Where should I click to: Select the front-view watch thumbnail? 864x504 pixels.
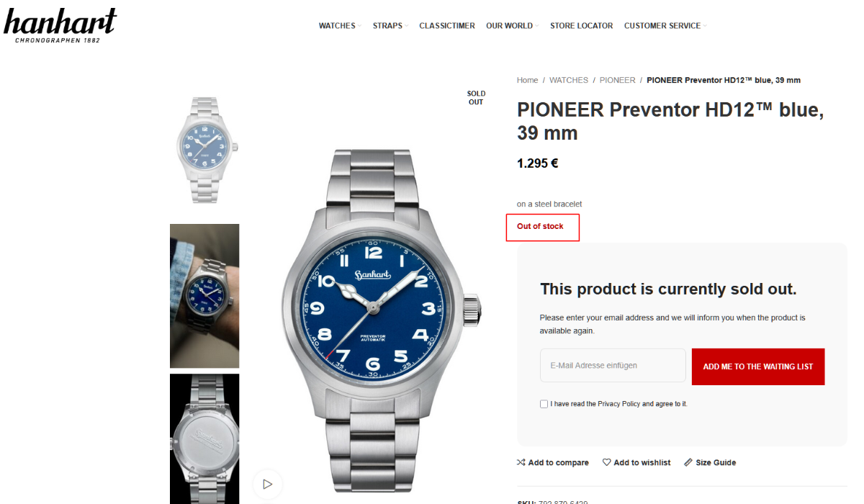(x=204, y=149)
